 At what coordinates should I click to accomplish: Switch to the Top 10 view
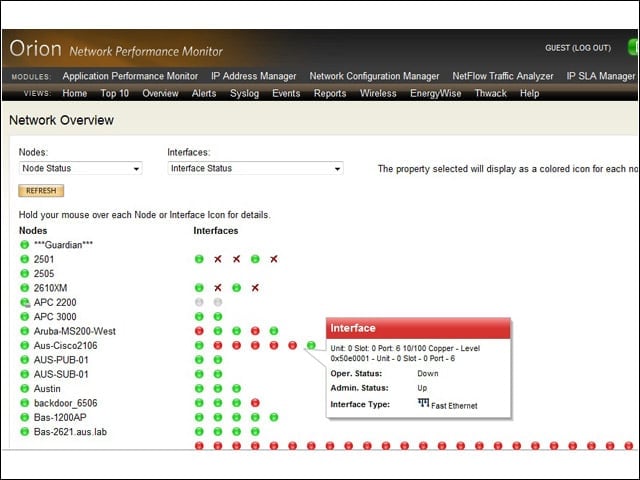[115, 93]
